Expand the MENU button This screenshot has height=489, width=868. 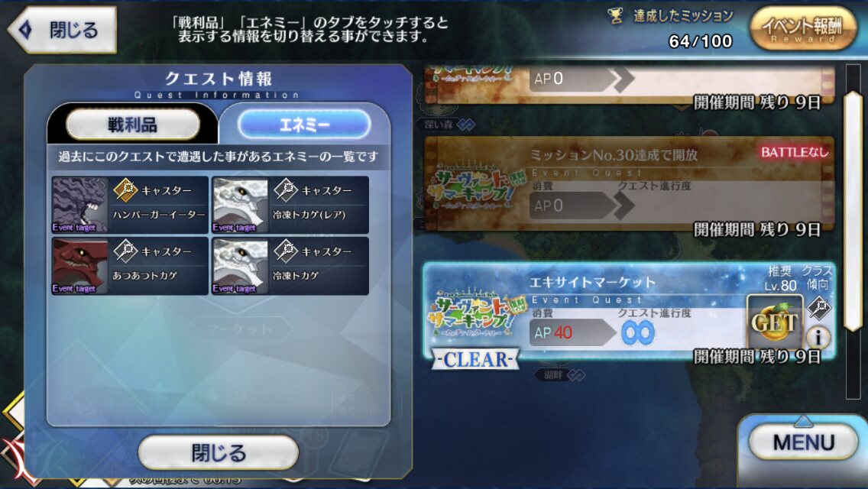click(803, 442)
